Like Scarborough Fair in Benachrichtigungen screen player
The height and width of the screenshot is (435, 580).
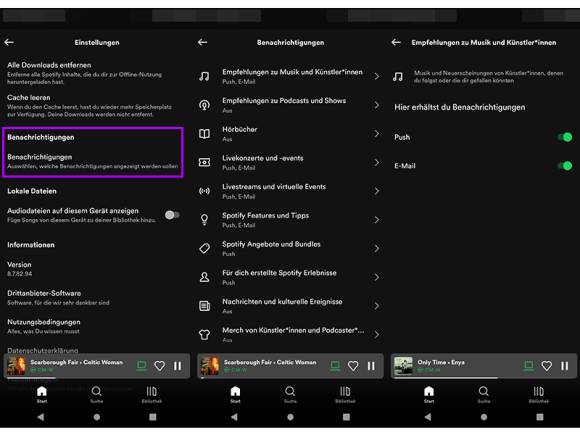click(353, 366)
